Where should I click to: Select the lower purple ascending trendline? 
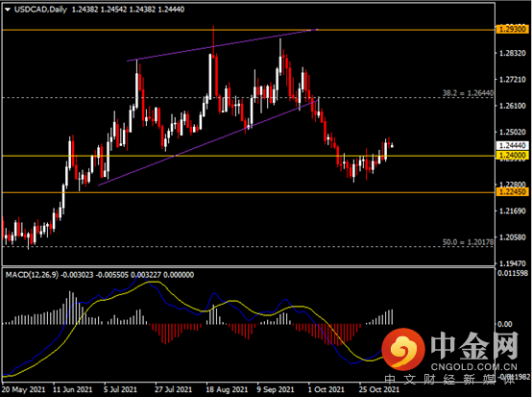(x=208, y=142)
